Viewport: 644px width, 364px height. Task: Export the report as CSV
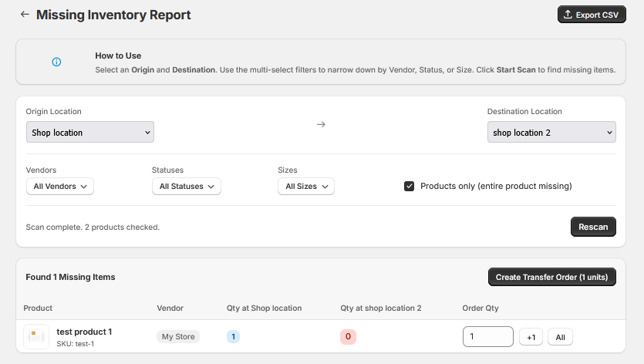(x=592, y=15)
